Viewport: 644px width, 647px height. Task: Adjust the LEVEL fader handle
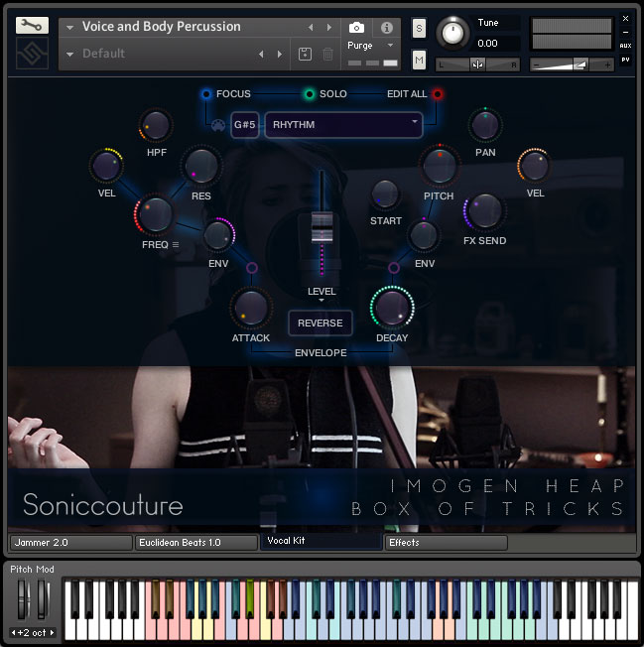322,227
